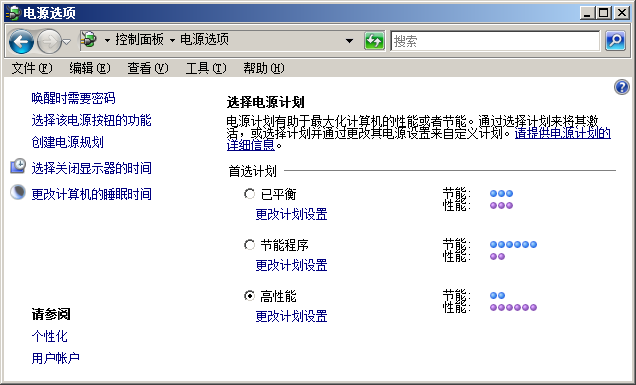
Task: Click the 选择电源计划 heading
Action: pyautogui.click(x=265, y=102)
